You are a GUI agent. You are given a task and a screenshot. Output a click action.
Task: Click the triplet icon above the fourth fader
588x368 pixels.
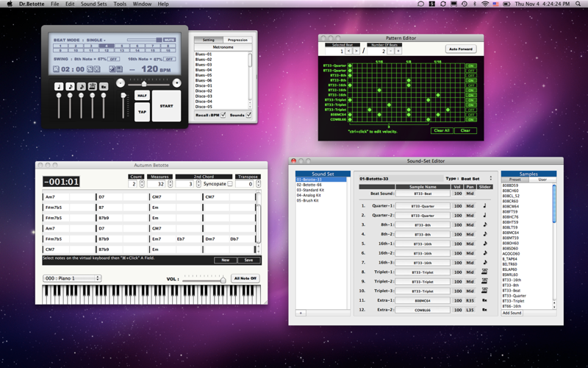[93, 86]
